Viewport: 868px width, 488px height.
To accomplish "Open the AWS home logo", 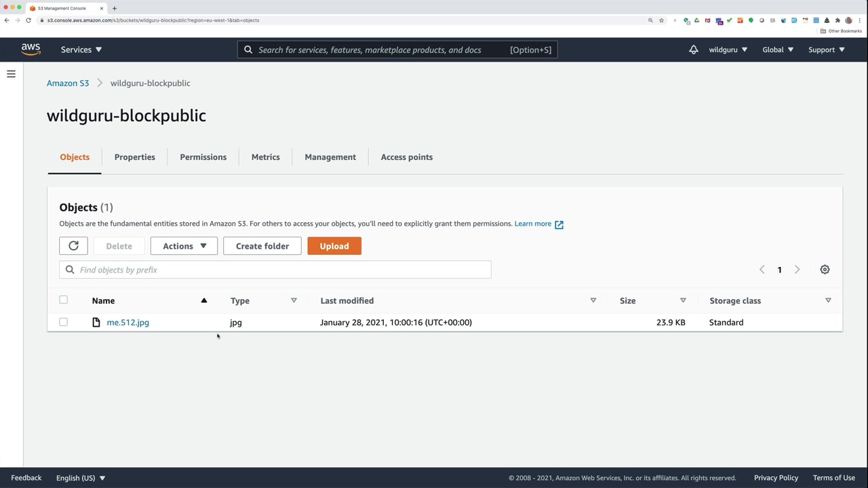I will tap(31, 49).
